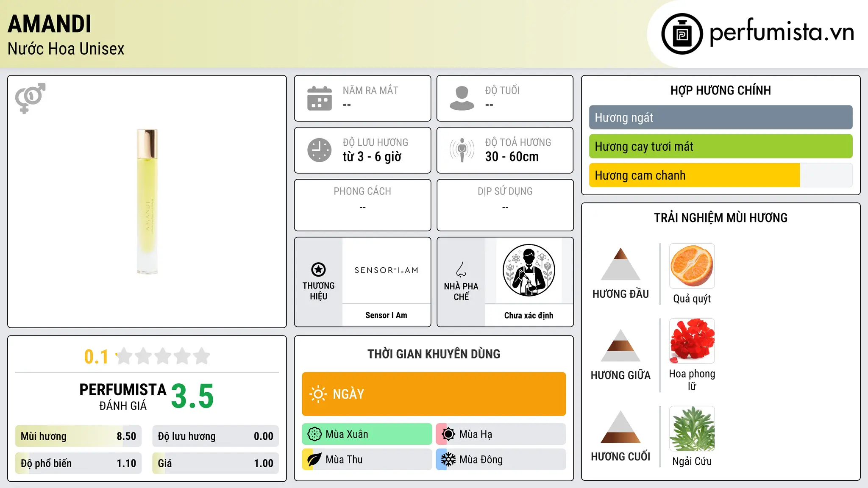Image resolution: width=868 pixels, height=488 pixels.
Task: Click the Trải nghiệm mùi hương heading
Action: tap(721, 218)
